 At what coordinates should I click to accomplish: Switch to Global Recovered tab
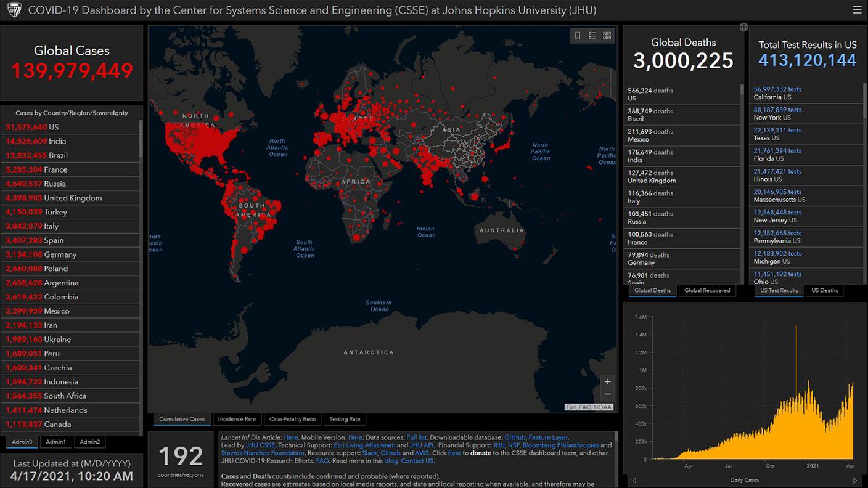pos(707,290)
